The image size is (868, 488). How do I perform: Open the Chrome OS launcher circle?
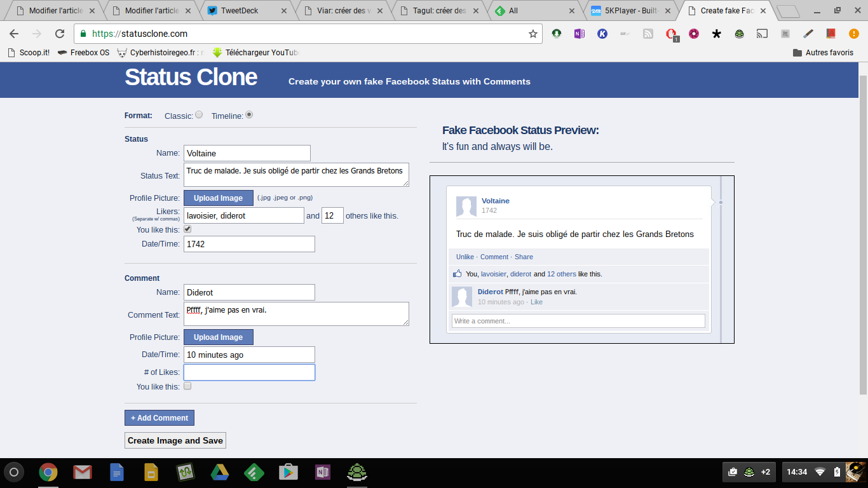(x=14, y=472)
